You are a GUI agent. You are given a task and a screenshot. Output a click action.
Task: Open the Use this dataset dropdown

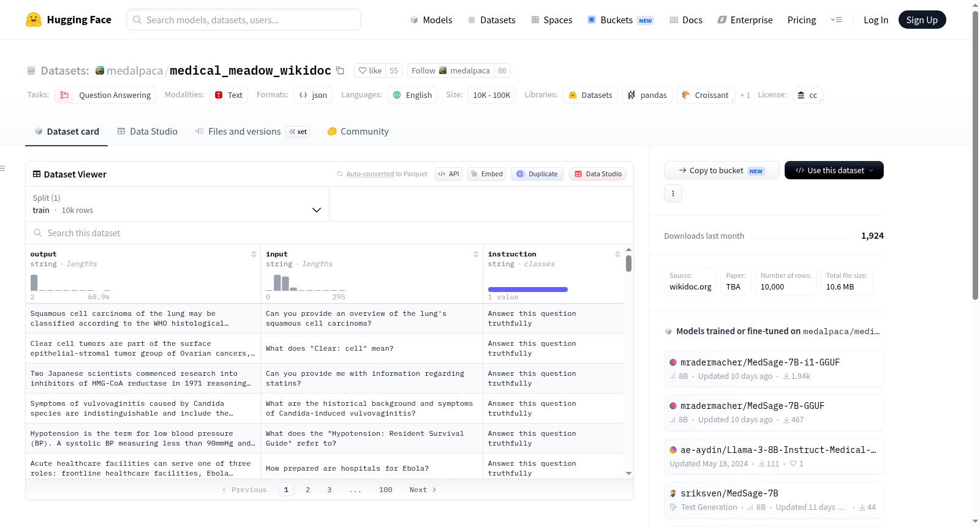(834, 170)
